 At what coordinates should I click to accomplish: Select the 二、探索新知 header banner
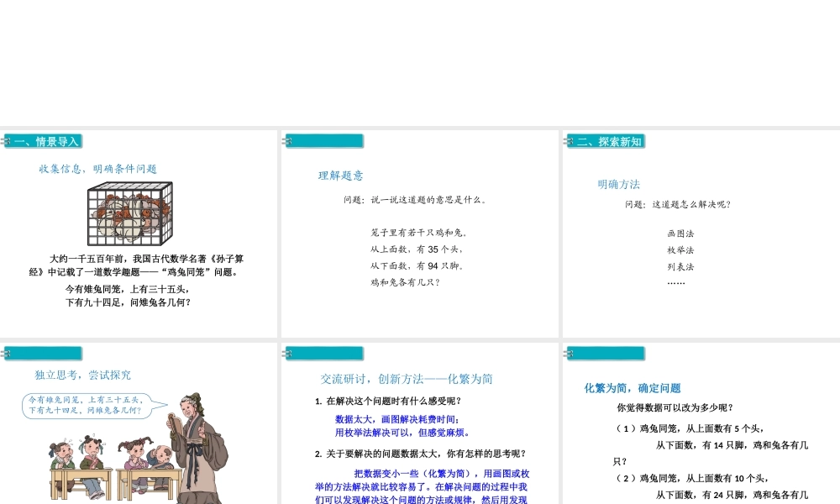click(x=606, y=141)
